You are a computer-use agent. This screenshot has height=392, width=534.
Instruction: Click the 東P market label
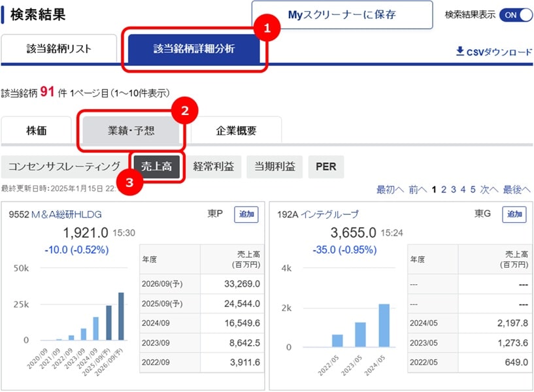pos(215,214)
